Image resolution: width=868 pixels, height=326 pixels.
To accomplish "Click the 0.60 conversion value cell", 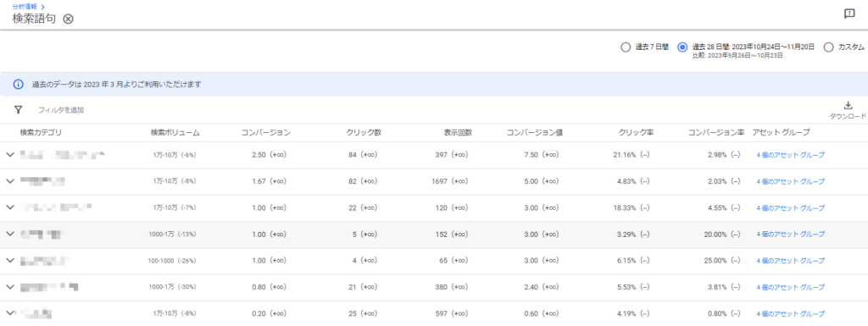I will [x=542, y=314].
